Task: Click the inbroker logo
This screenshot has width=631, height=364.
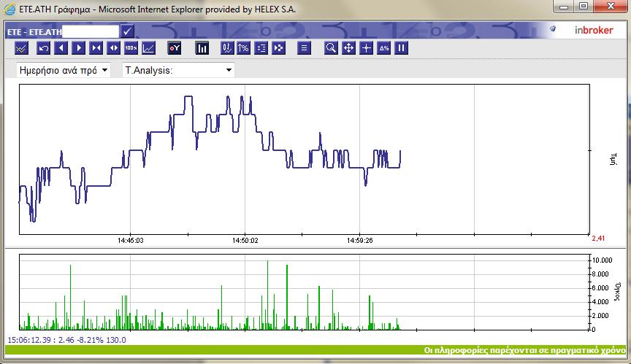Action: click(x=594, y=30)
